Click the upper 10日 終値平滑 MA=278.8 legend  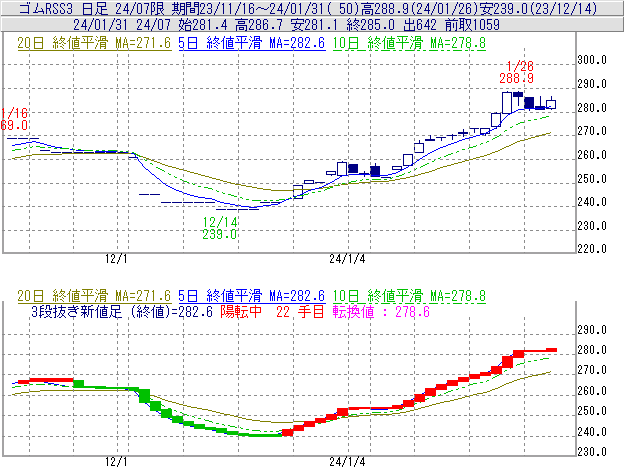click(x=409, y=43)
